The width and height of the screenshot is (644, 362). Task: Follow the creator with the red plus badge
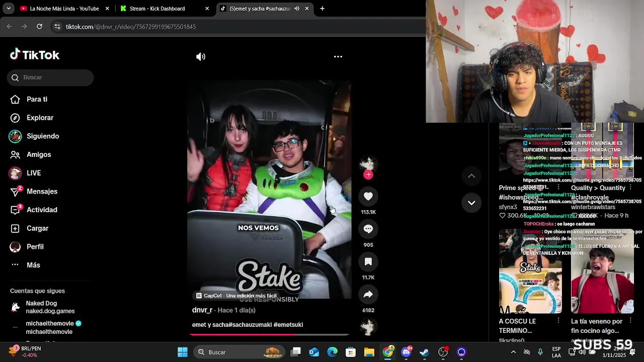[x=368, y=175]
